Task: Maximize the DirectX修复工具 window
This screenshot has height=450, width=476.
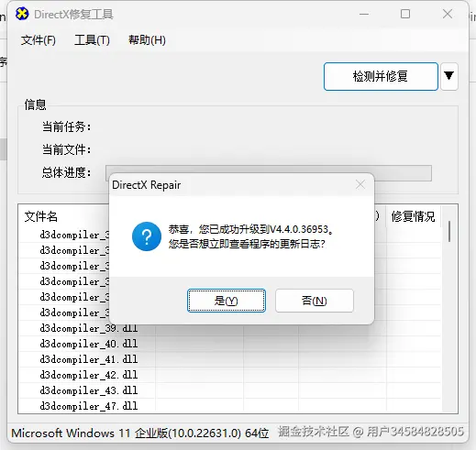Action: (405, 14)
